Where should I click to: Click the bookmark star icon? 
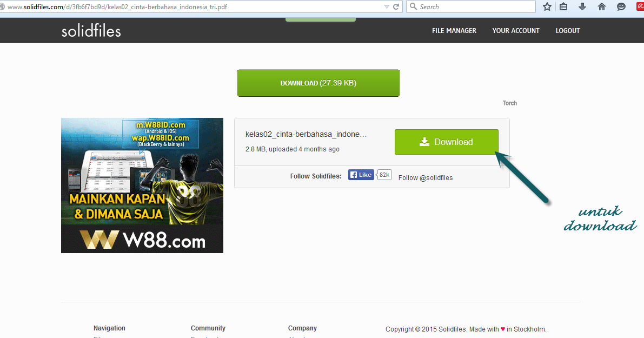click(x=547, y=6)
